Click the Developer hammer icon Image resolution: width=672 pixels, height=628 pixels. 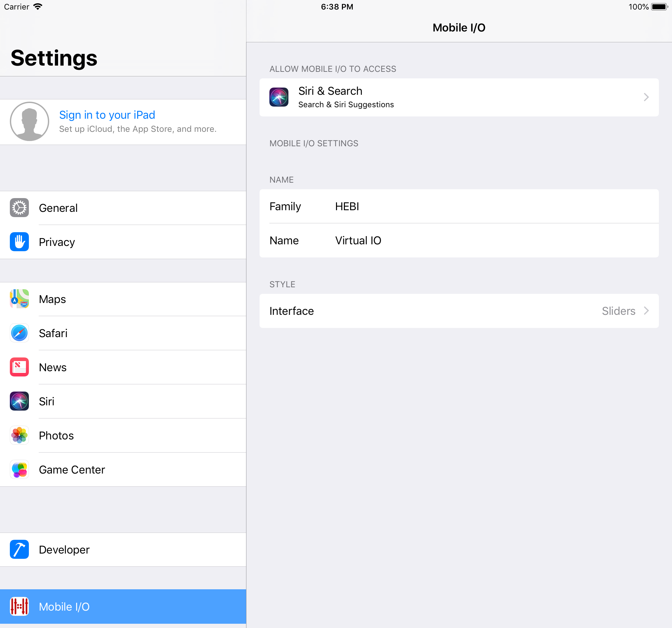coord(19,549)
